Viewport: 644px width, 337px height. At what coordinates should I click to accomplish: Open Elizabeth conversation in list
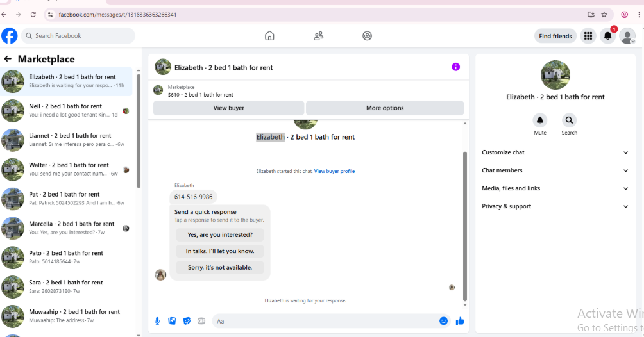(x=67, y=81)
